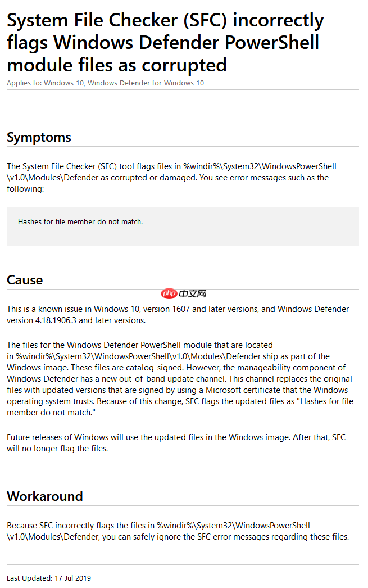The width and height of the screenshot is (368, 588).
Task: Click the main article title heading
Action: (x=165, y=42)
